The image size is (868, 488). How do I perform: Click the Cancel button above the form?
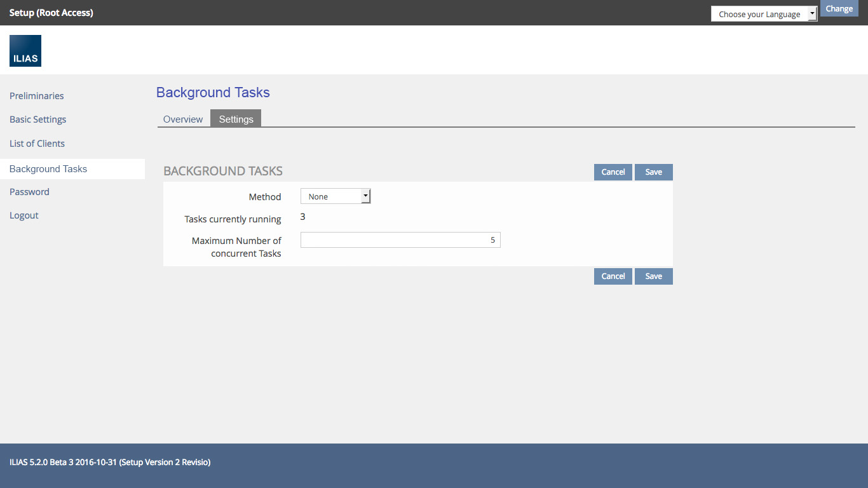coord(613,172)
